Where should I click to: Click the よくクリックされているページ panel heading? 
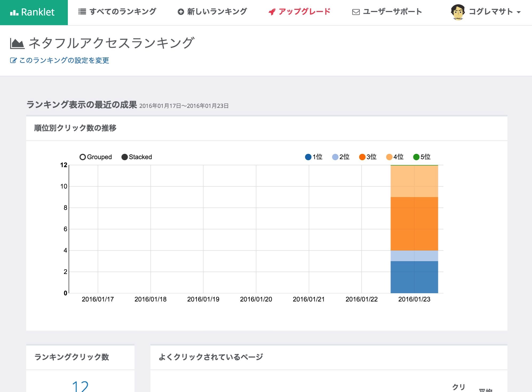211,357
